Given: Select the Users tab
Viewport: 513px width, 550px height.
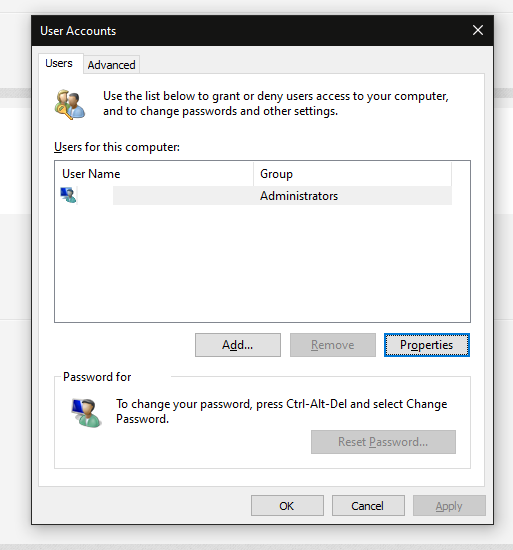Looking at the screenshot, I should [59, 63].
